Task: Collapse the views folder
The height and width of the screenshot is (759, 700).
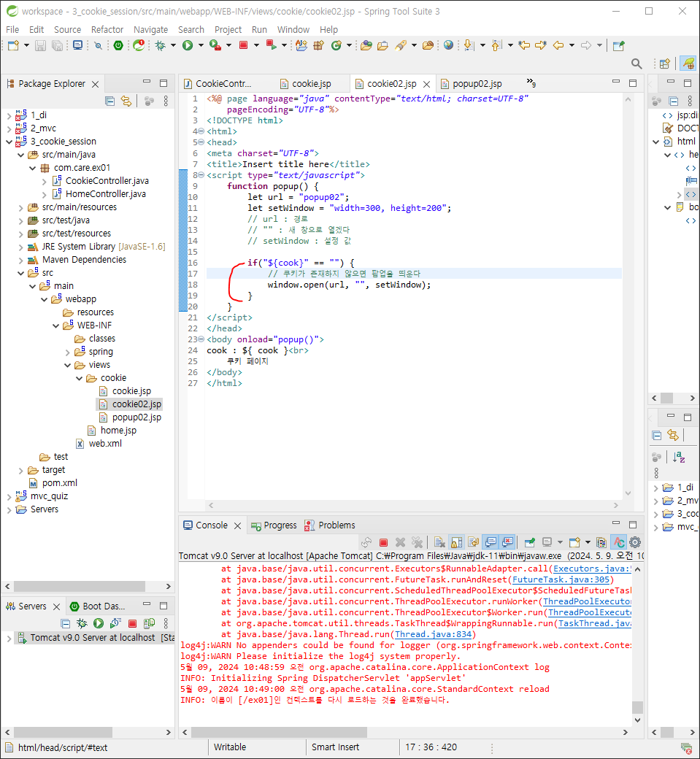Action: coord(68,365)
